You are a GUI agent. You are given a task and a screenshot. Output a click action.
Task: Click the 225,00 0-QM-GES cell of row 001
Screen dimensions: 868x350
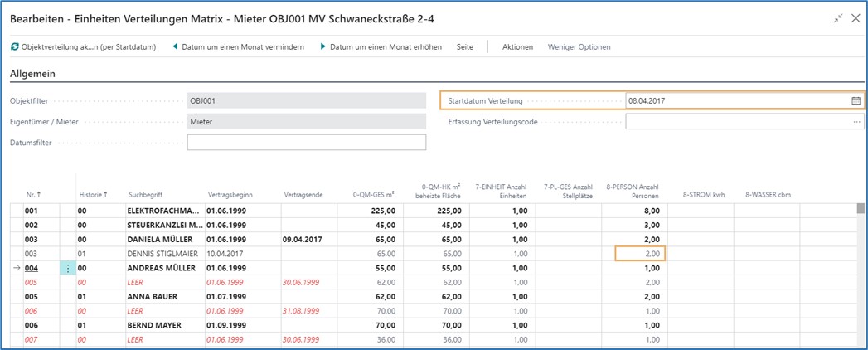click(370, 211)
